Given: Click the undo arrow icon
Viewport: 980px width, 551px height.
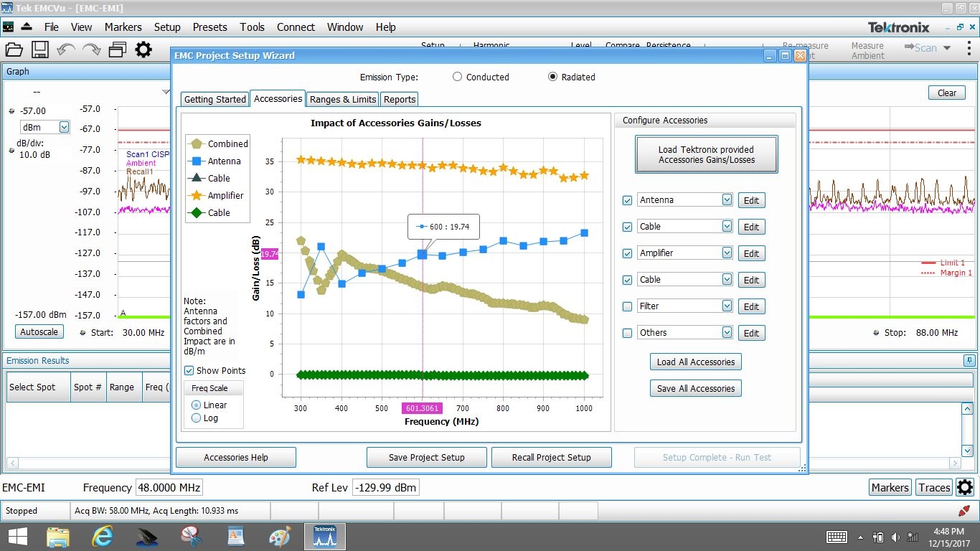Looking at the screenshot, I should pos(66,50).
